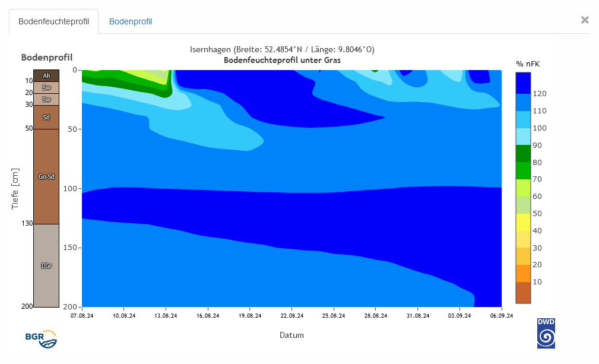Screen dimensions: 599x364
Task: Click the dark green legend swatch between 80 and 90
Action: [523, 154]
